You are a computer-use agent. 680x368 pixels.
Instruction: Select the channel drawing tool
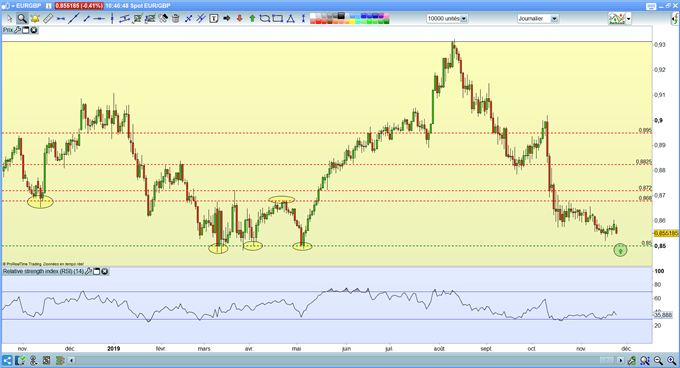click(x=124, y=19)
